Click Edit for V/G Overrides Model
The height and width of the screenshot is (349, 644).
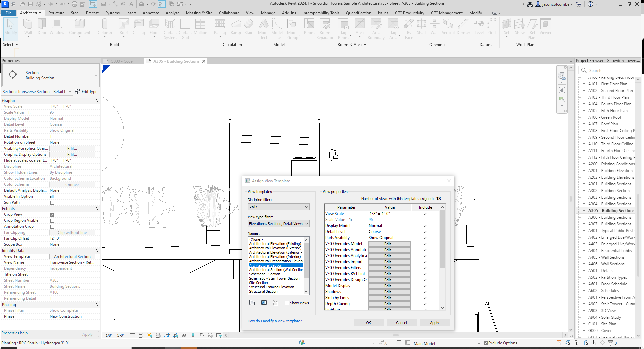(x=389, y=244)
